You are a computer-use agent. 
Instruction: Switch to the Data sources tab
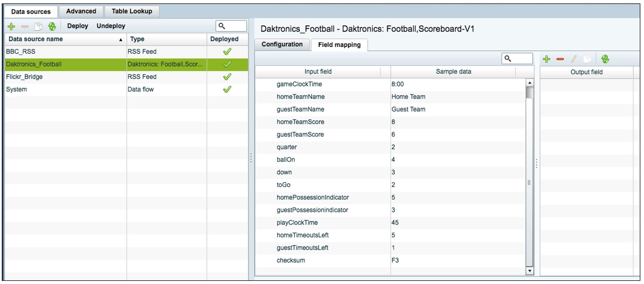31,12
